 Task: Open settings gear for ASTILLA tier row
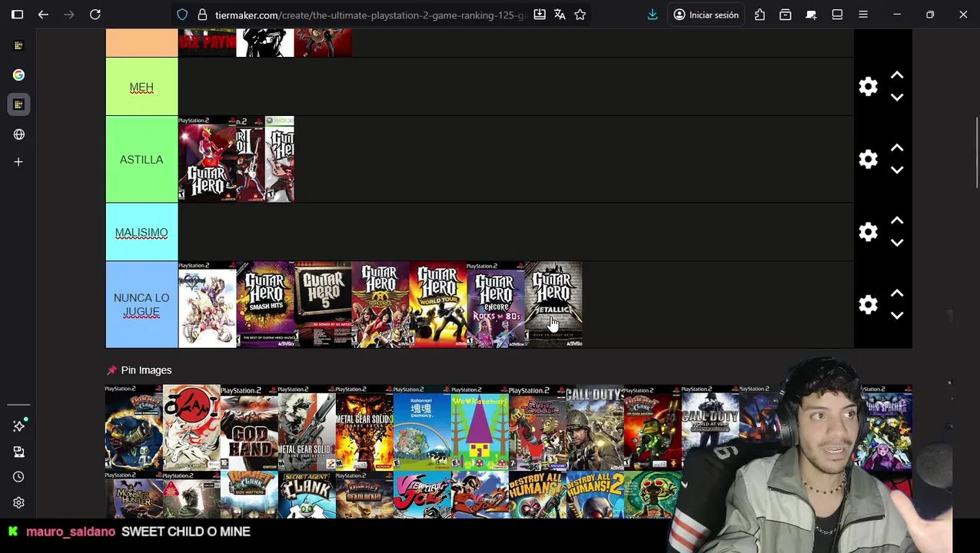pyautogui.click(x=868, y=159)
